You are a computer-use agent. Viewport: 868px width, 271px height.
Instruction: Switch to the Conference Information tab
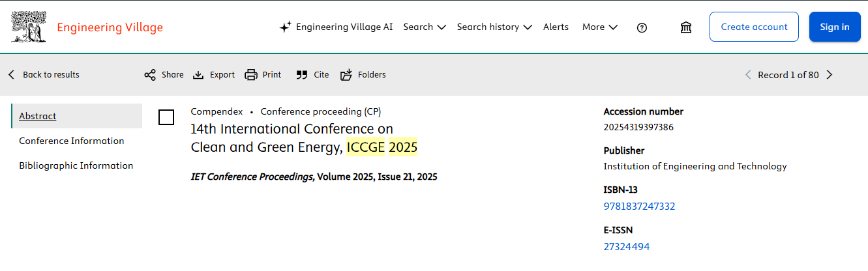(x=72, y=141)
